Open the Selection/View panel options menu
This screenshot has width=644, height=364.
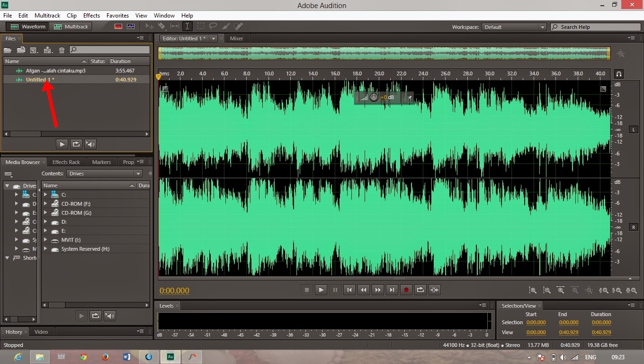click(631, 305)
